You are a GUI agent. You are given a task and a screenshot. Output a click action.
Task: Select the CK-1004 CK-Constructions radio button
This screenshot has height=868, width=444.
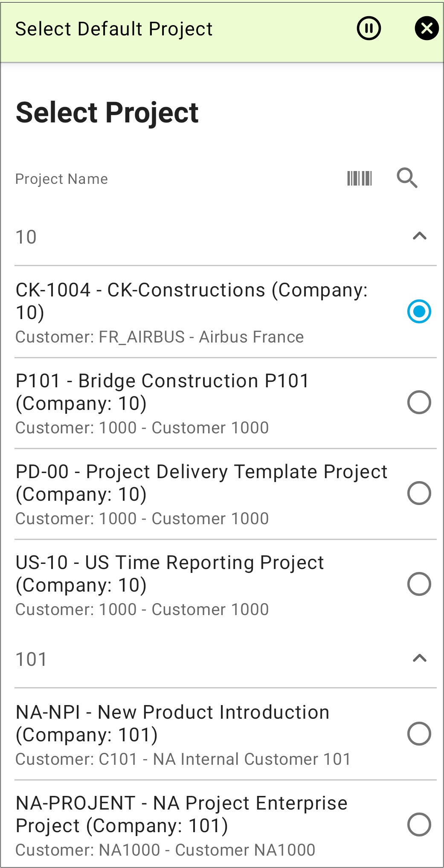pos(419,311)
